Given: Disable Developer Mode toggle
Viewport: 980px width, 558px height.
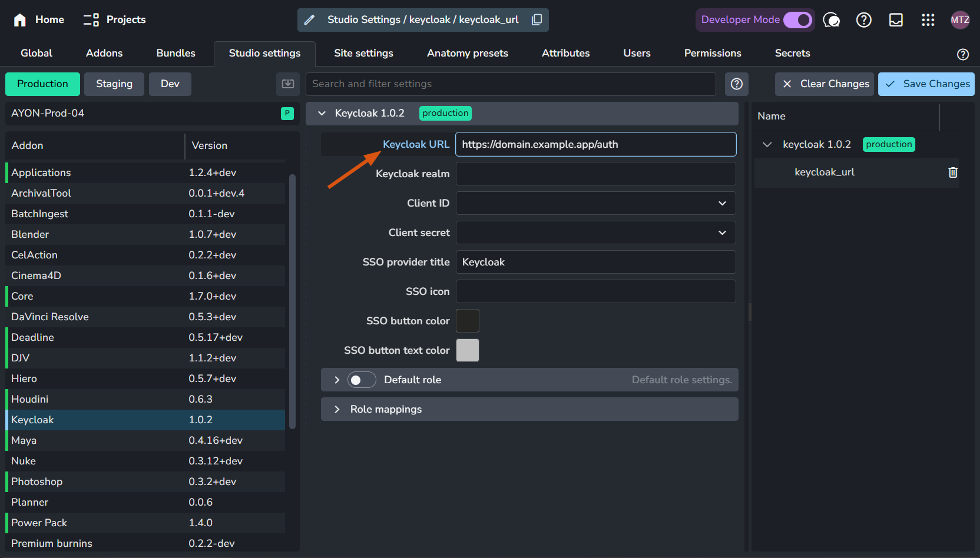Looking at the screenshot, I should [x=797, y=20].
